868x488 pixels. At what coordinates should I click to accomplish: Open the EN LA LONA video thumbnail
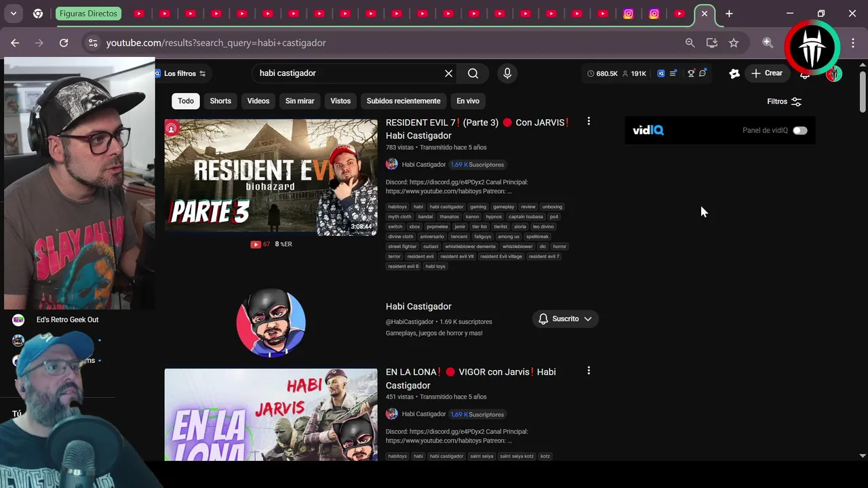[x=271, y=415]
